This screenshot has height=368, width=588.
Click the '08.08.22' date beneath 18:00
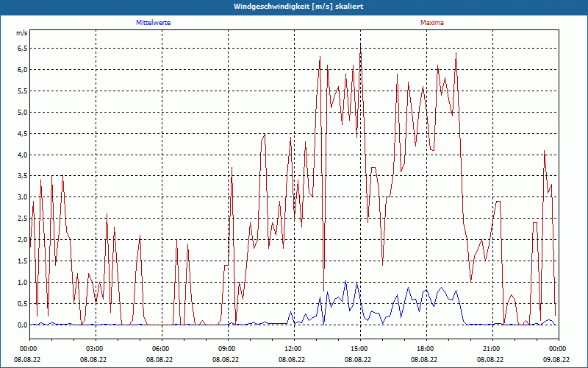click(x=424, y=359)
